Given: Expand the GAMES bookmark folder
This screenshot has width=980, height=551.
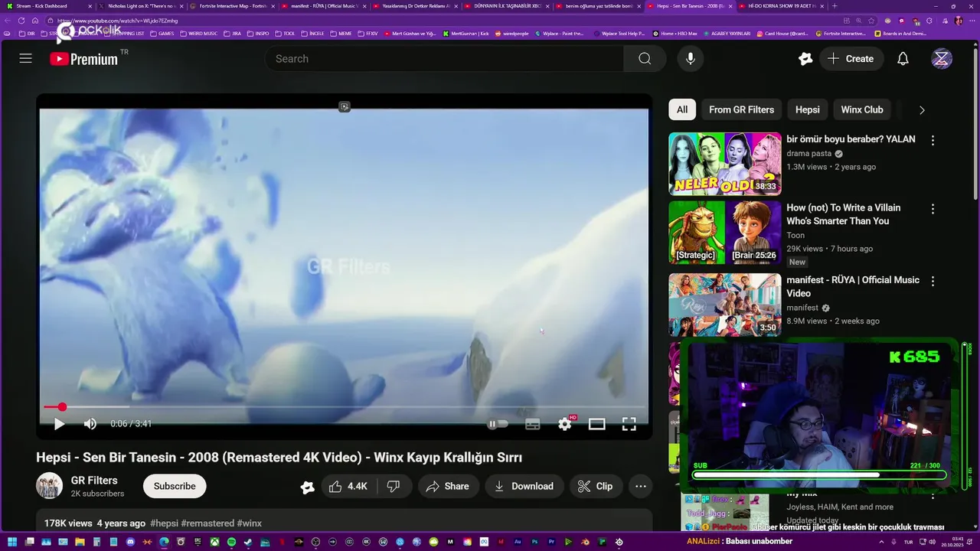Looking at the screenshot, I should pos(162,34).
